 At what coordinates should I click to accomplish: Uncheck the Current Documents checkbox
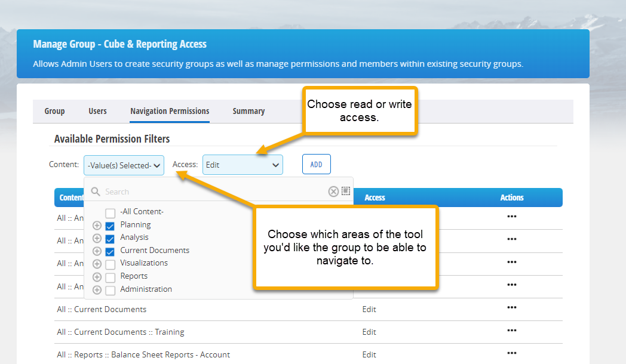110,252
